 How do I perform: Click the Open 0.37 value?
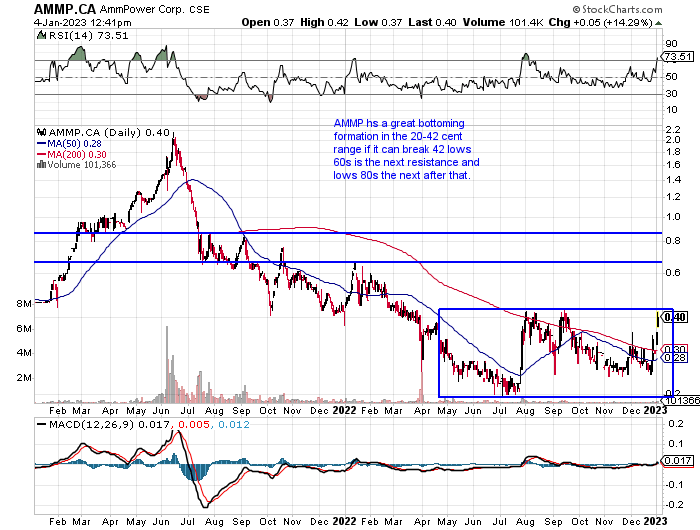point(268,22)
